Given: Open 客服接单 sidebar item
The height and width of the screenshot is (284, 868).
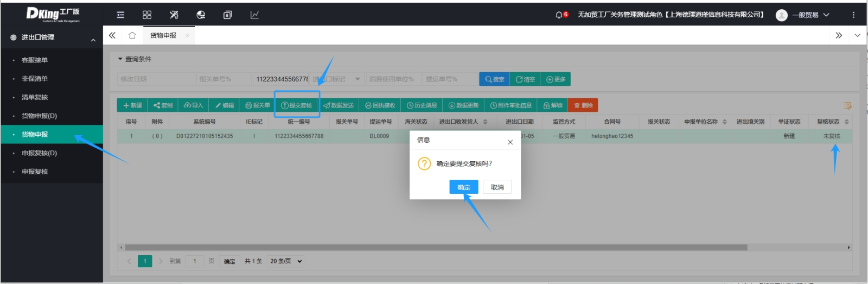Looking at the screenshot, I should coord(52,60).
